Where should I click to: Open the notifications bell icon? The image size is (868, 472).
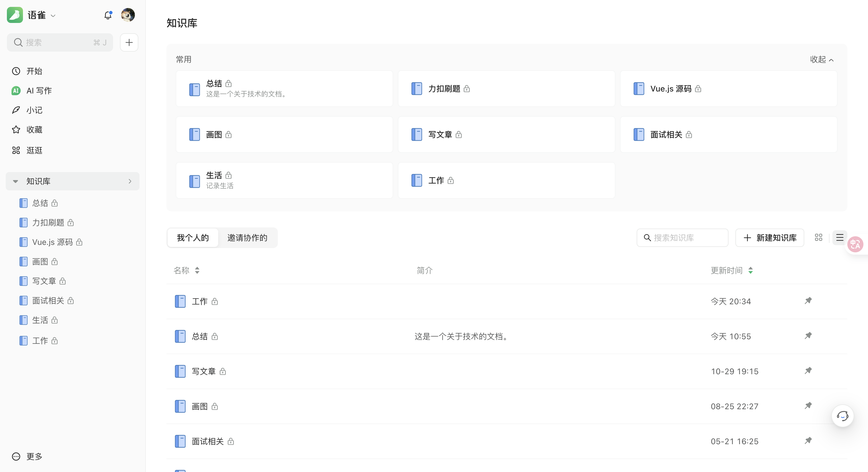point(107,15)
